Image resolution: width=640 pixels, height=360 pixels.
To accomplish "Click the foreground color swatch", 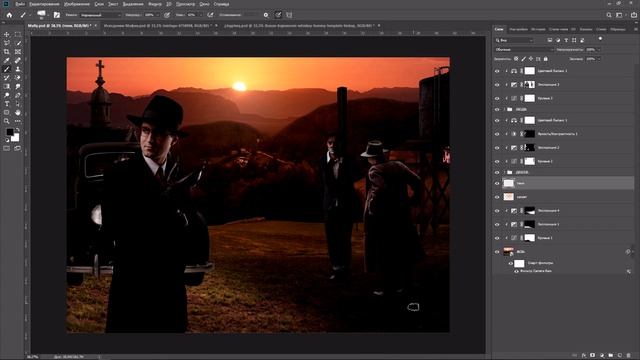I will click(9, 132).
